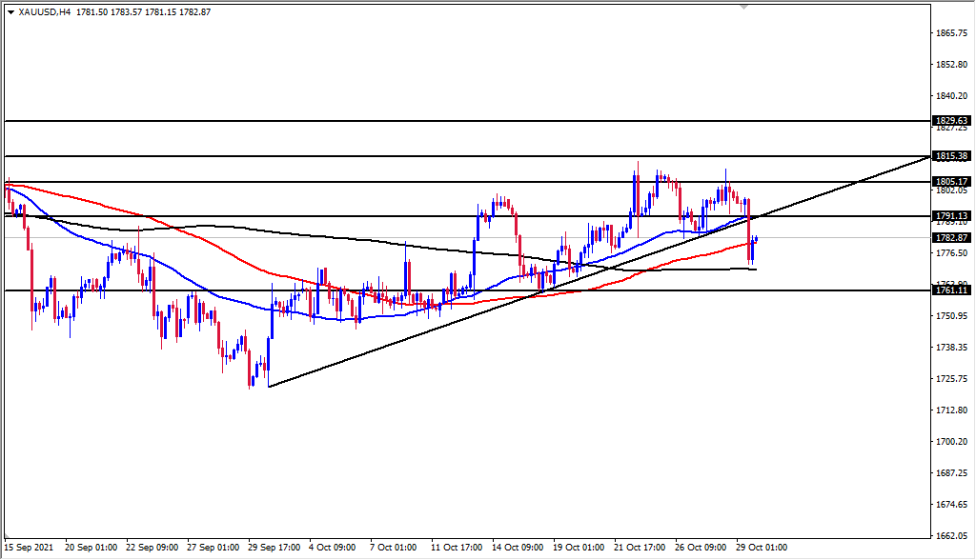
Task: Click the 29 Sep 17:00 time label
Action: [x=274, y=548]
